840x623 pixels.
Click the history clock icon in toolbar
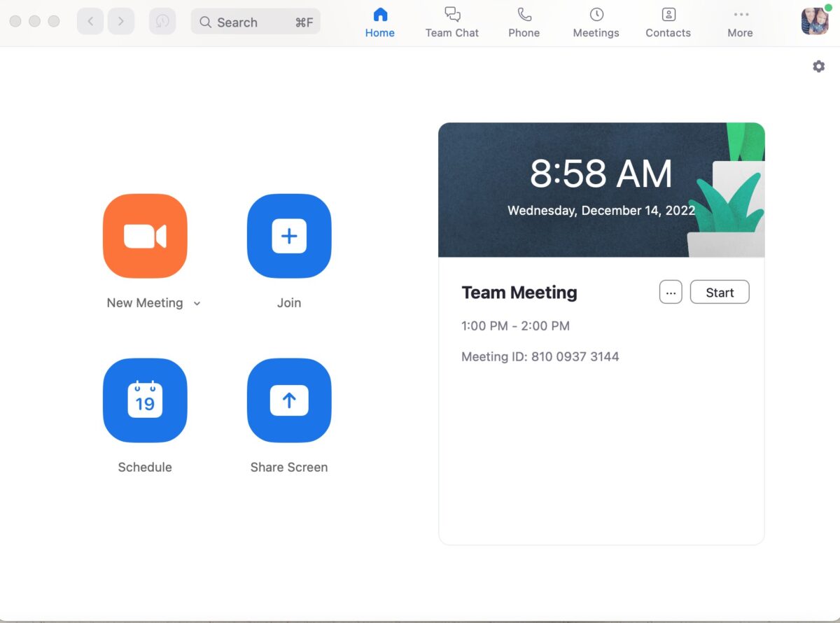[162, 22]
